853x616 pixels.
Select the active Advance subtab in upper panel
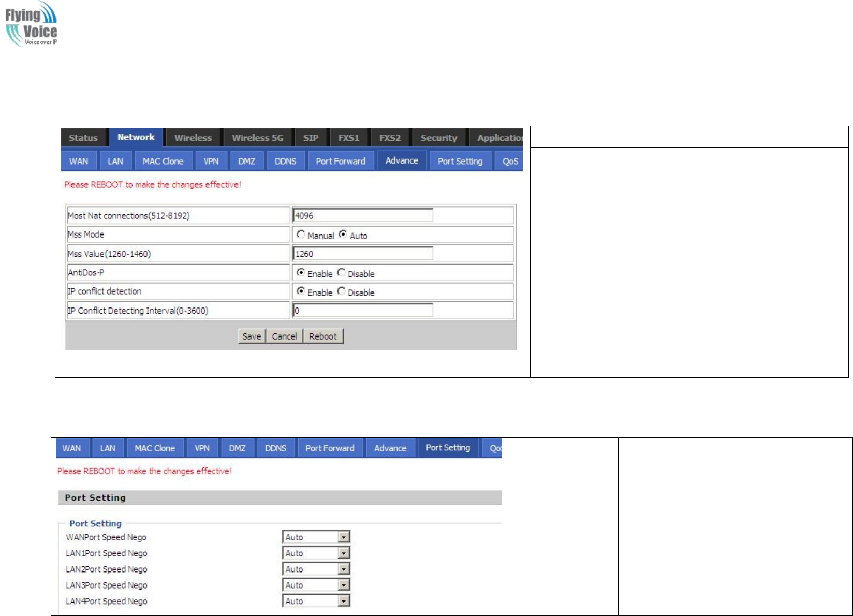(x=402, y=160)
